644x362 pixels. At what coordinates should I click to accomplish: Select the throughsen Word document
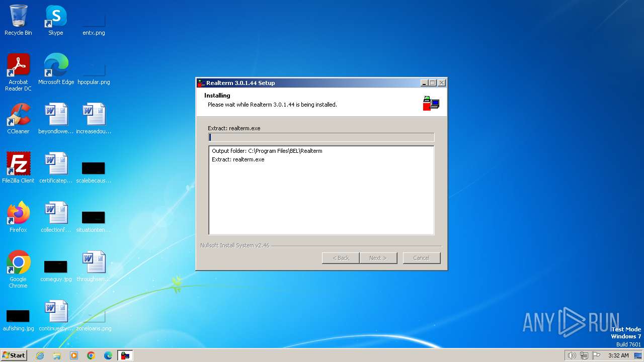[x=94, y=266]
